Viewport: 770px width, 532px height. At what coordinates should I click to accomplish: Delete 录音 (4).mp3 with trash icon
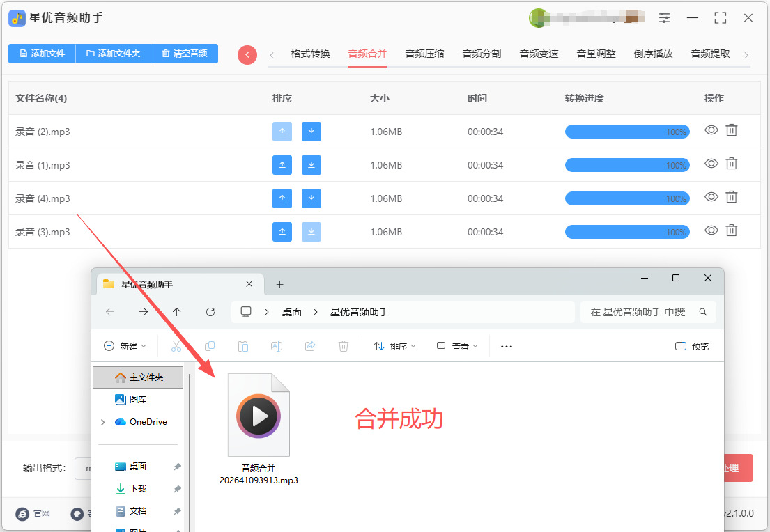tap(732, 197)
